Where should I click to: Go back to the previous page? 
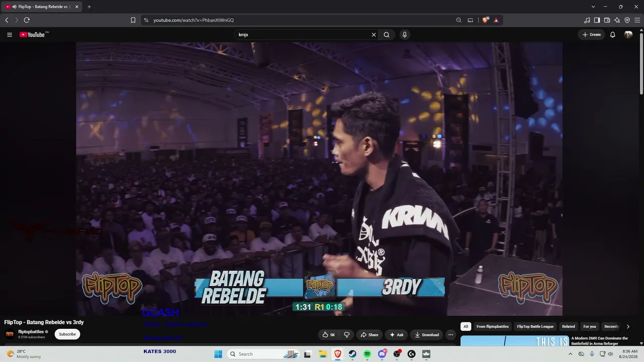click(7, 20)
